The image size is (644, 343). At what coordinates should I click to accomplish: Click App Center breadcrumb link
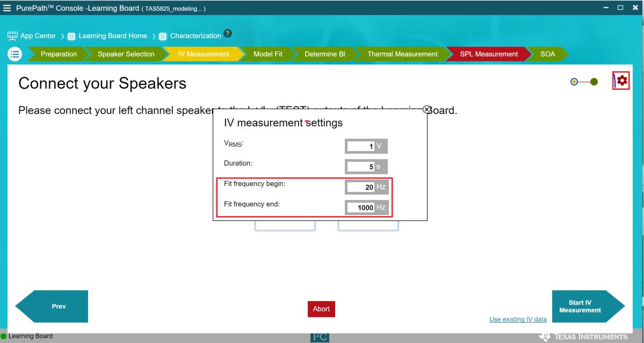coord(38,36)
